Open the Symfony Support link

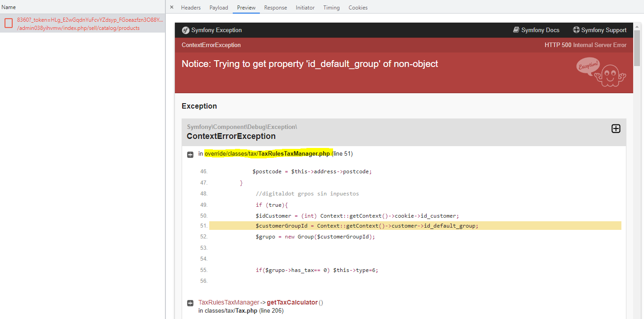(603, 30)
